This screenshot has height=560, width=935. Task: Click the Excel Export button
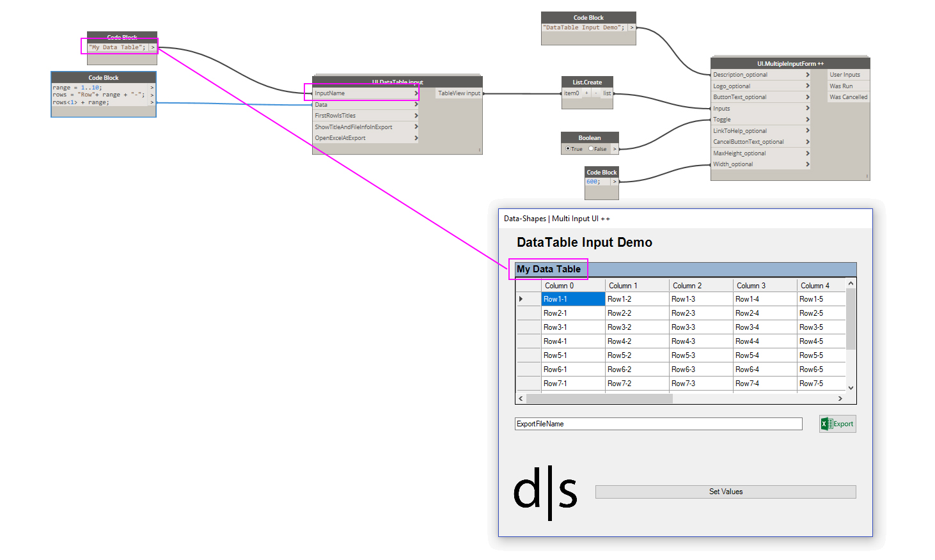837,424
